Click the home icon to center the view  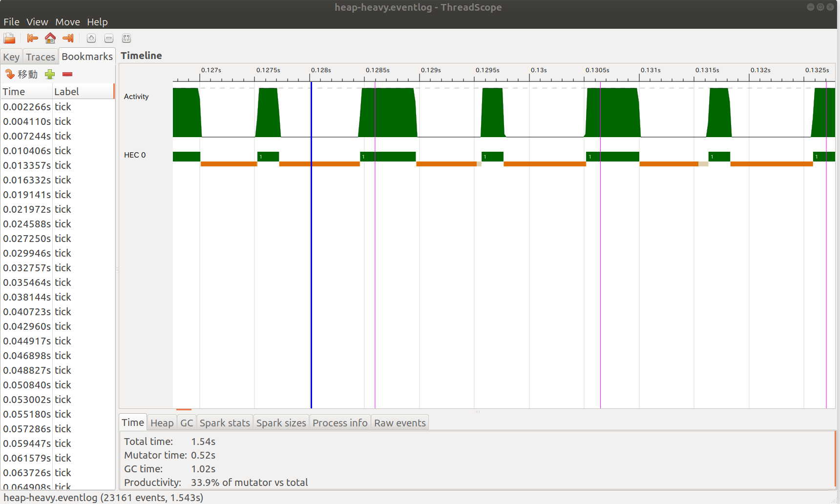coord(50,38)
